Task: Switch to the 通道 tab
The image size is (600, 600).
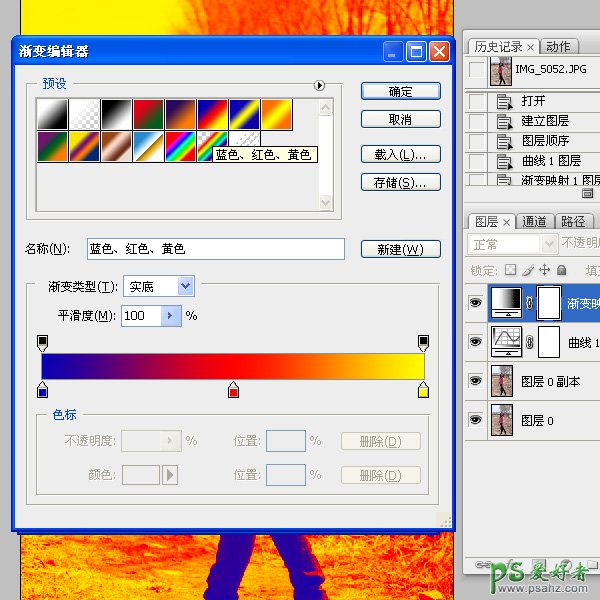Action: [535, 222]
